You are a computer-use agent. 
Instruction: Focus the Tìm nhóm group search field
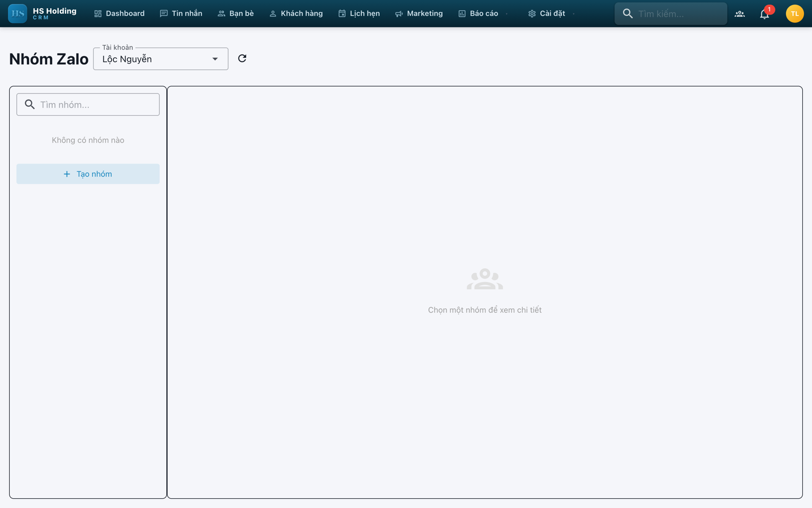pos(88,105)
